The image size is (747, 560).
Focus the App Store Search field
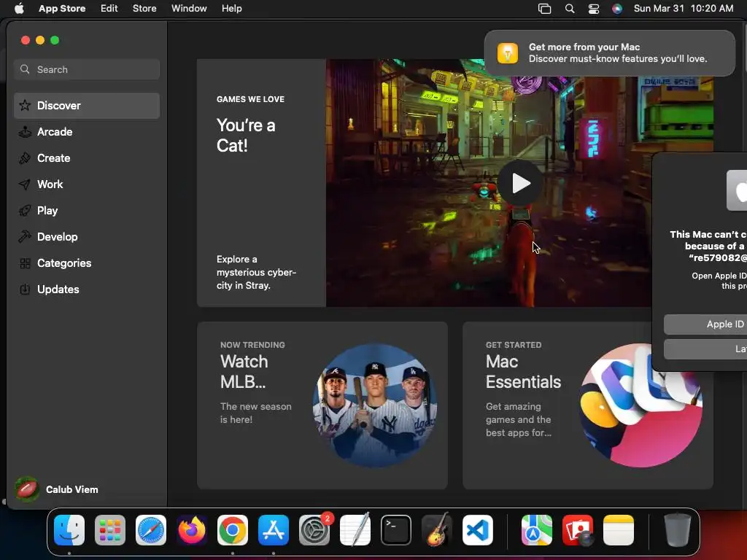tap(87, 69)
